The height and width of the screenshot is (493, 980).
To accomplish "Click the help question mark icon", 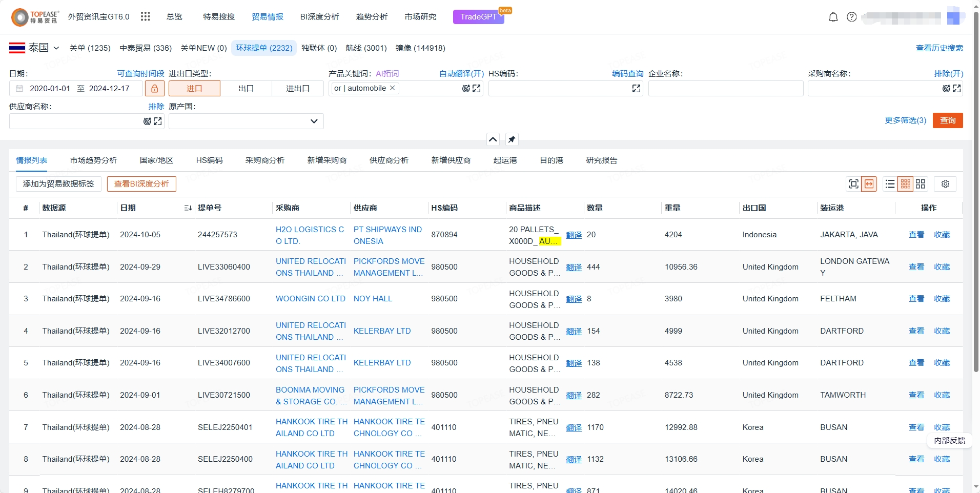I will 851,17.
